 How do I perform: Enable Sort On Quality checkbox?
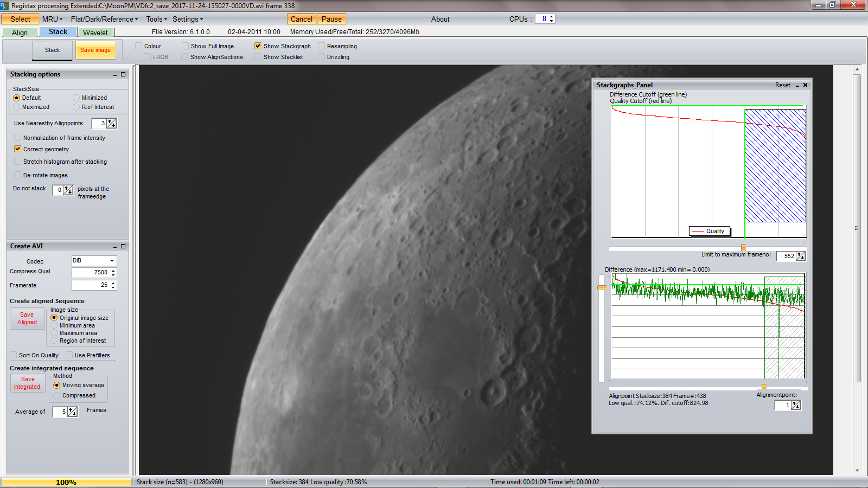(x=14, y=355)
